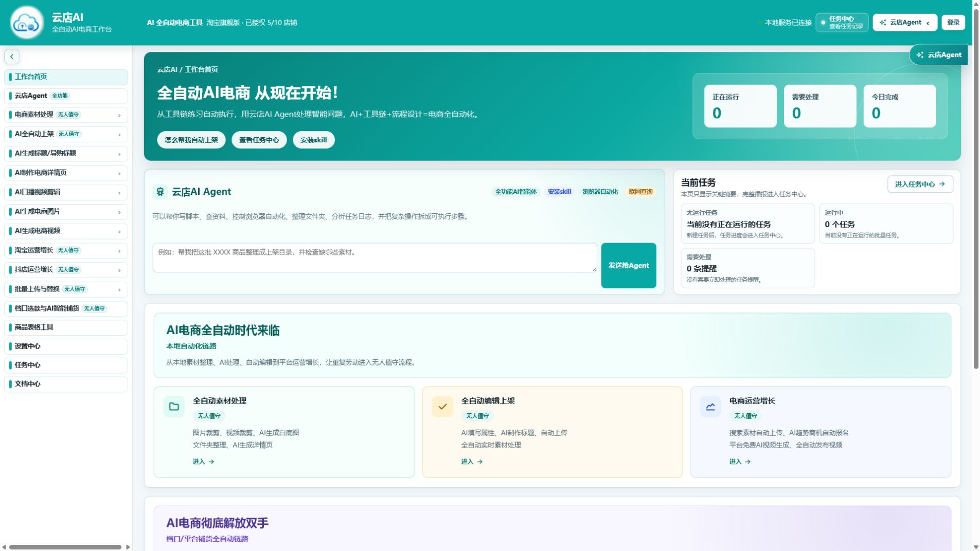Image resolution: width=980 pixels, height=551 pixels.
Task: Click 进入 link on 电商运营增长 card
Action: tap(740, 462)
